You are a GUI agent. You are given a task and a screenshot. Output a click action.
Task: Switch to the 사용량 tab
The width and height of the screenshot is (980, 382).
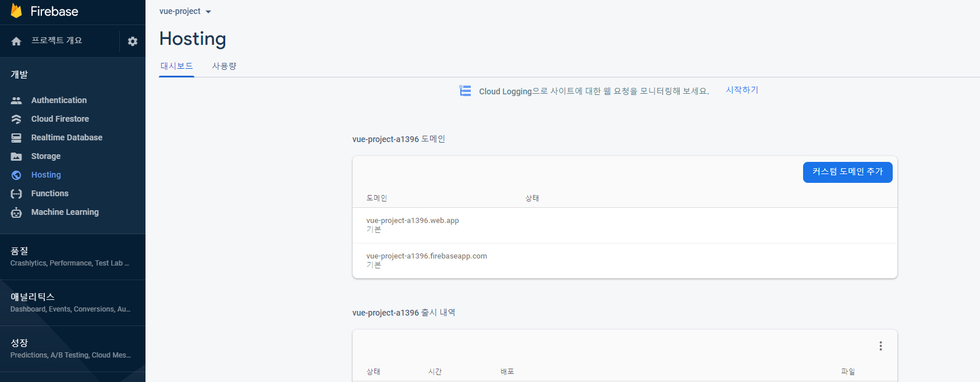coord(224,66)
